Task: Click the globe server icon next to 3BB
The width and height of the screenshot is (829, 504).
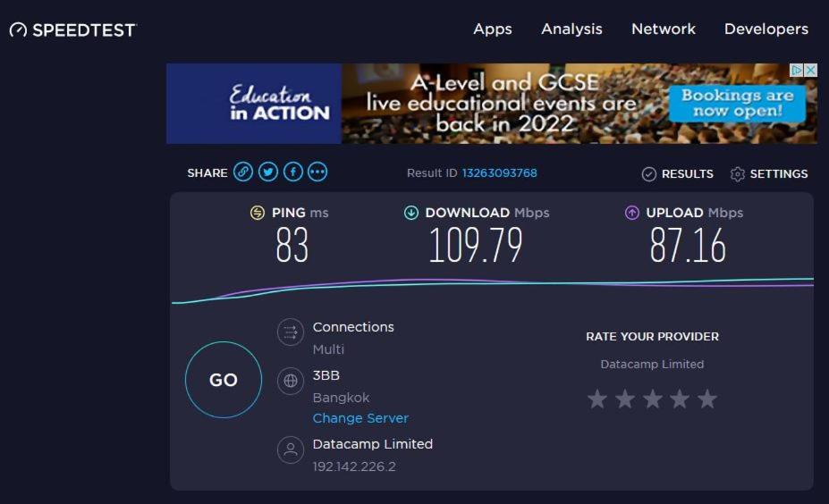Action: pos(291,381)
